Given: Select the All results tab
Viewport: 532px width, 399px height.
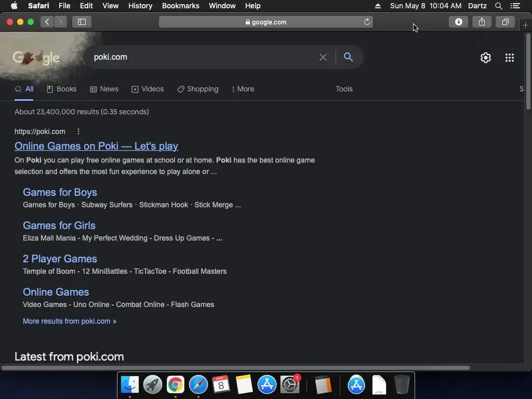Looking at the screenshot, I should pos(24,89).
